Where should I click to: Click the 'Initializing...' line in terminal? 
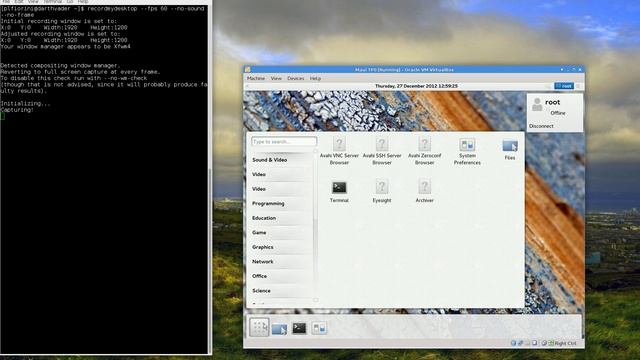pos(25,104)
